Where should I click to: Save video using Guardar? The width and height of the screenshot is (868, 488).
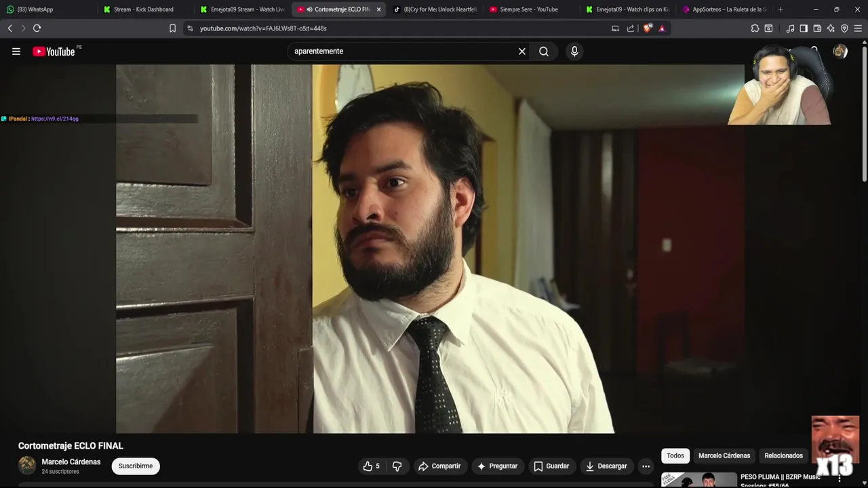click(551, 466)
